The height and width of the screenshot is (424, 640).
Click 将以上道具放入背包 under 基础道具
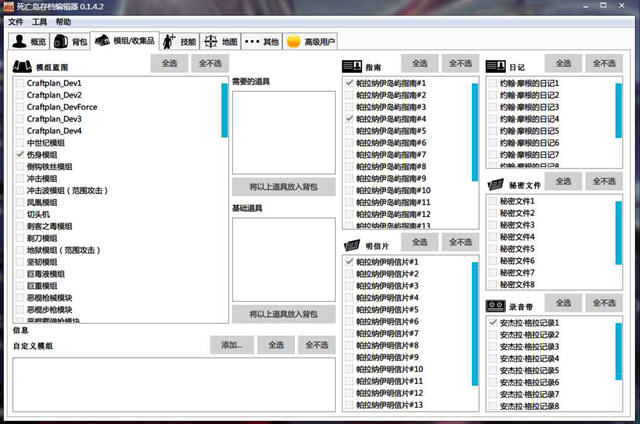point(284,314)
